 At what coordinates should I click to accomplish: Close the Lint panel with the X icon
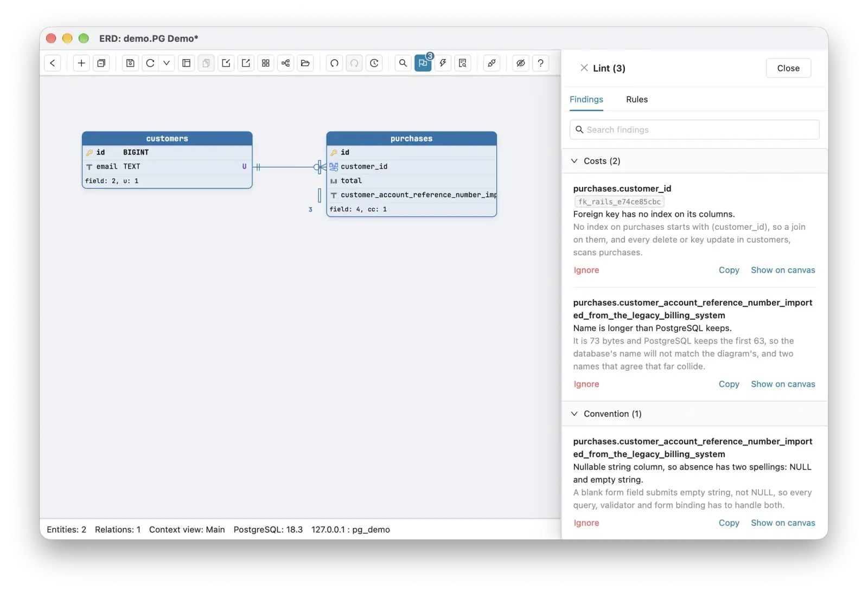(584, 68)
